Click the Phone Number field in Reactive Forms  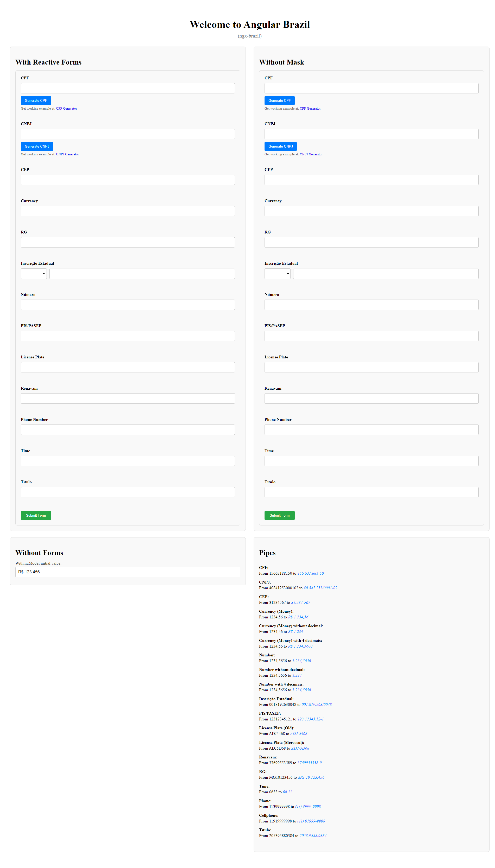click(x=127, y=430)
